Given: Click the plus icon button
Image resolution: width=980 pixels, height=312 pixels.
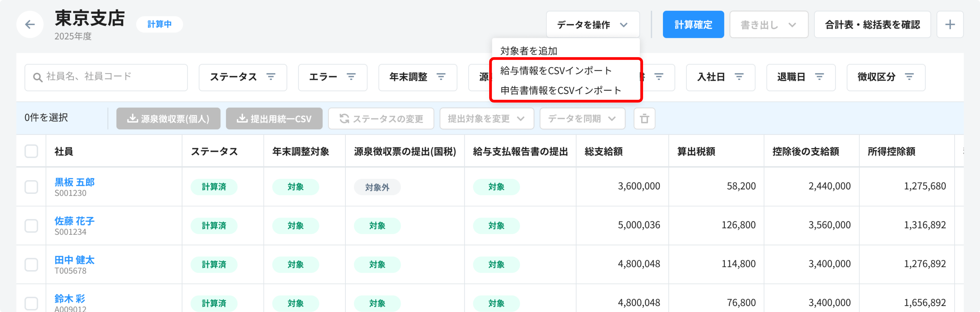Looking at the screenshot, I should coord(950,25).
